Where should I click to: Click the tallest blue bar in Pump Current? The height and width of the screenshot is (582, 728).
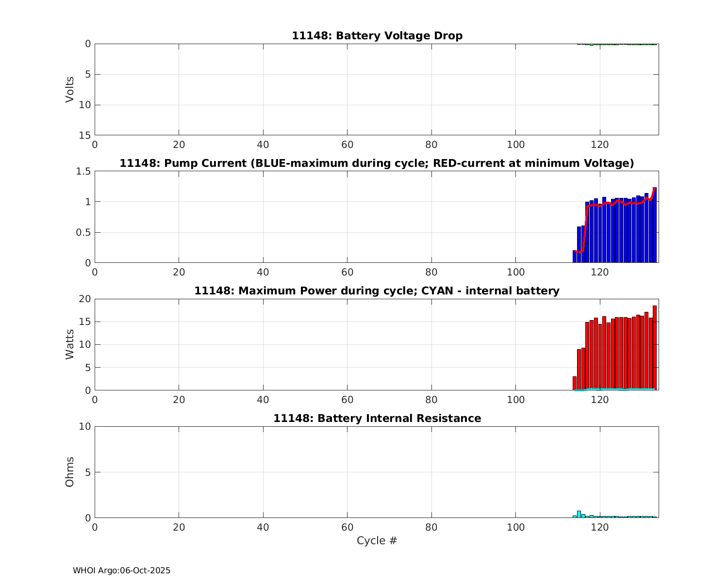[x=655, y=226]
